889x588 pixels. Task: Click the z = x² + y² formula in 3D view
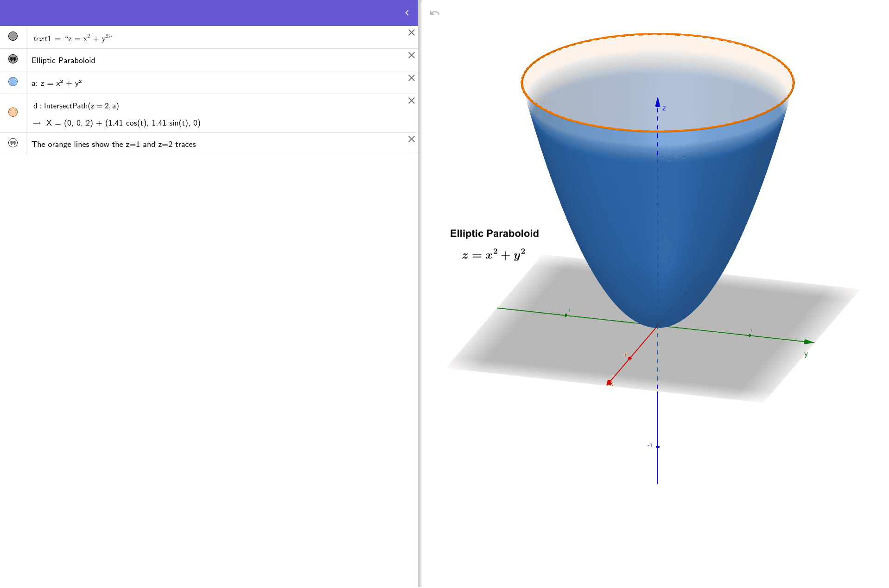click(x=494, y=254)
